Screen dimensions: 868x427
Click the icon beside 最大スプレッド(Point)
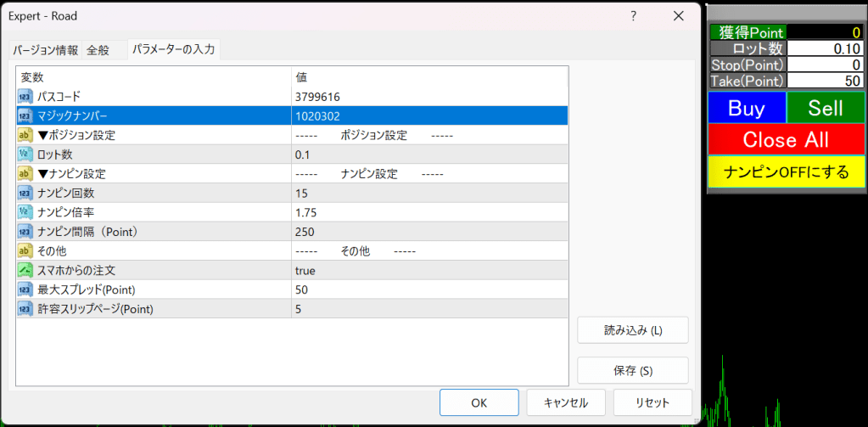[x=25, y=289]
